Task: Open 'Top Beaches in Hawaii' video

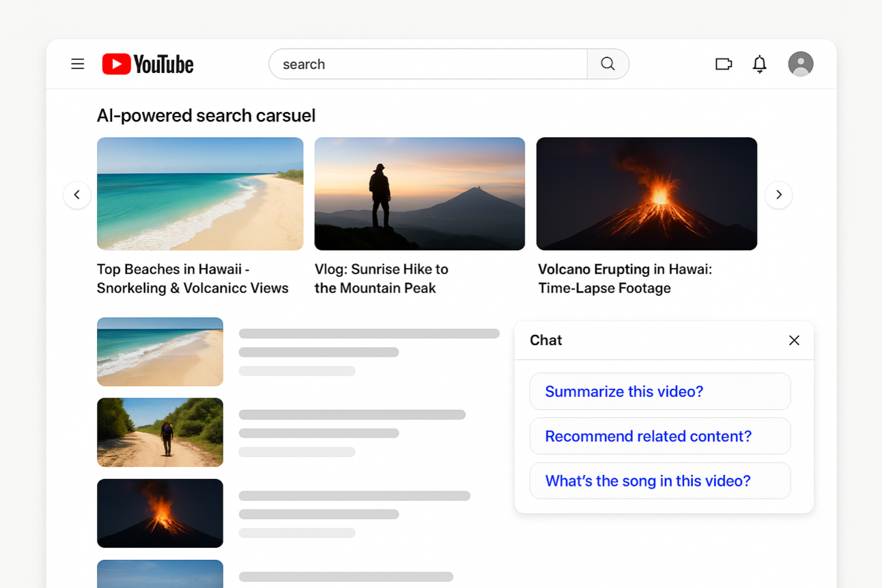Action: pyautogui.click(x=200, y=193)
